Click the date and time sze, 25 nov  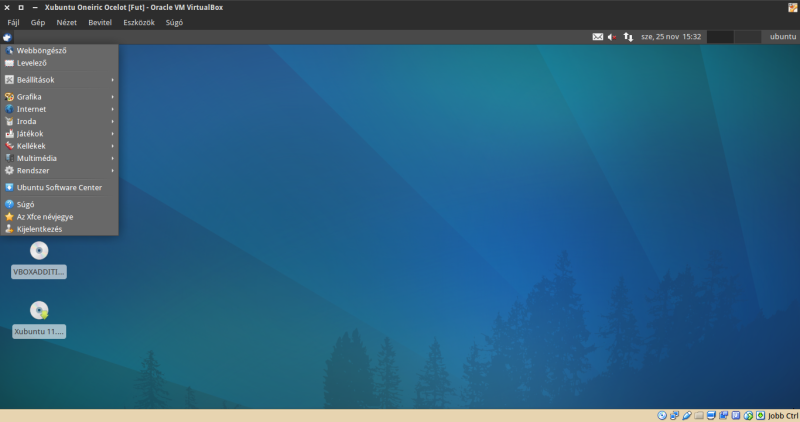pos(671,37)
